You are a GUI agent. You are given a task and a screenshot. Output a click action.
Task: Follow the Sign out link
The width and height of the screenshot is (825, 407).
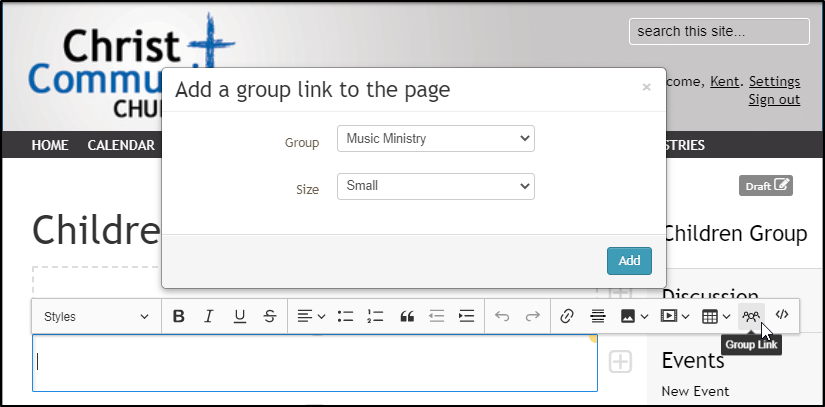pyautogui.click(x=774, y=99)
